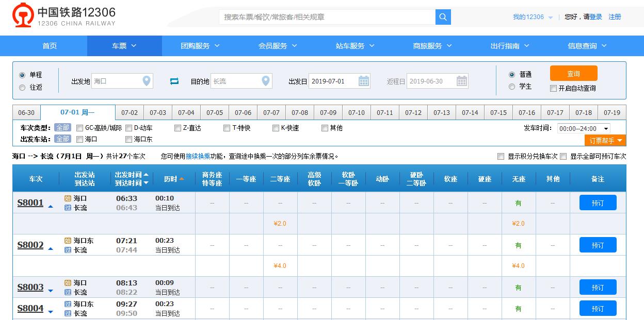
Task: Expand the 订票帮手 booking helper dropdown
Action: [605, 140]
